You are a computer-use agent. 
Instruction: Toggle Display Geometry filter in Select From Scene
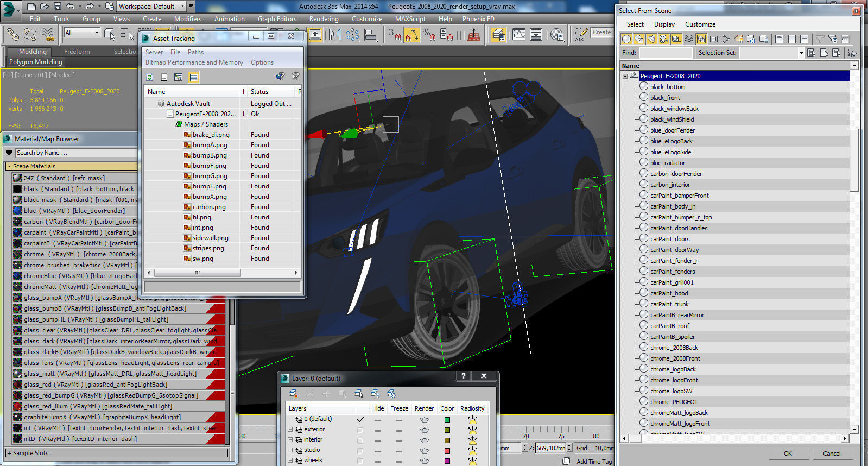pyautogui.click(x=626, y=39)
